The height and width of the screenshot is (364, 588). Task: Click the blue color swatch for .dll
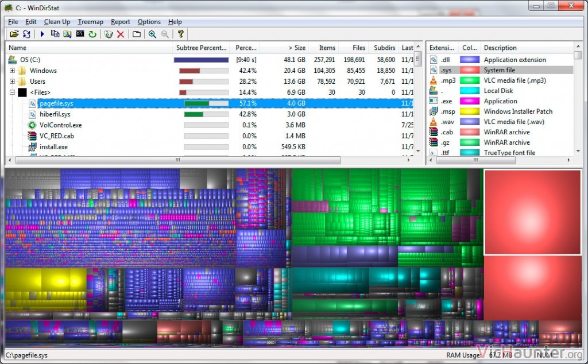pyautogui.click(x=470, y=60)
